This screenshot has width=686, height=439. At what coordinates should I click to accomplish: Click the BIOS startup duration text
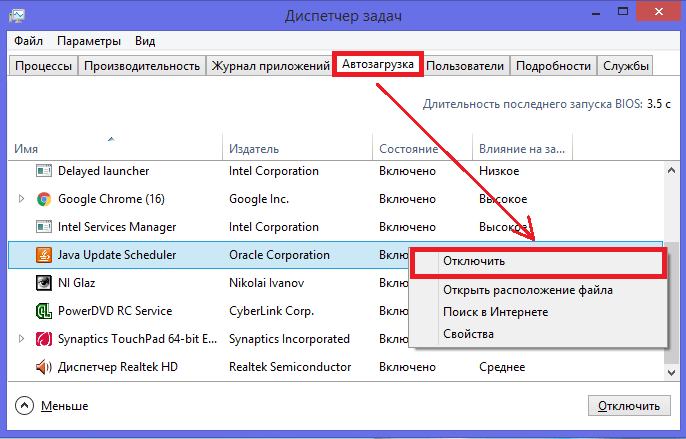tap(546, 104)
